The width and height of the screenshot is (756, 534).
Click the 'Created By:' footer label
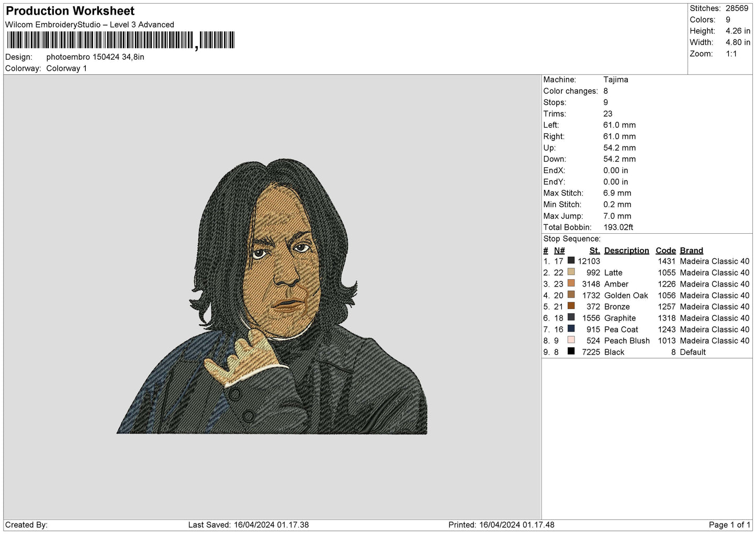click(x=26, y=525)
